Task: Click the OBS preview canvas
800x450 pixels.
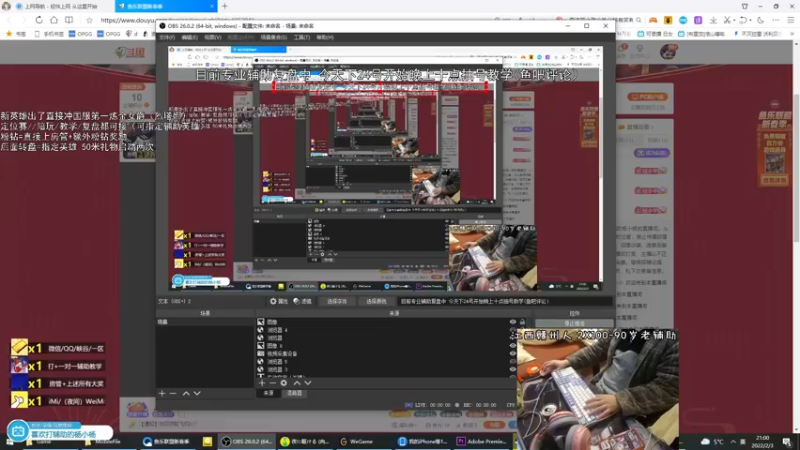Action: coord(385,168)
